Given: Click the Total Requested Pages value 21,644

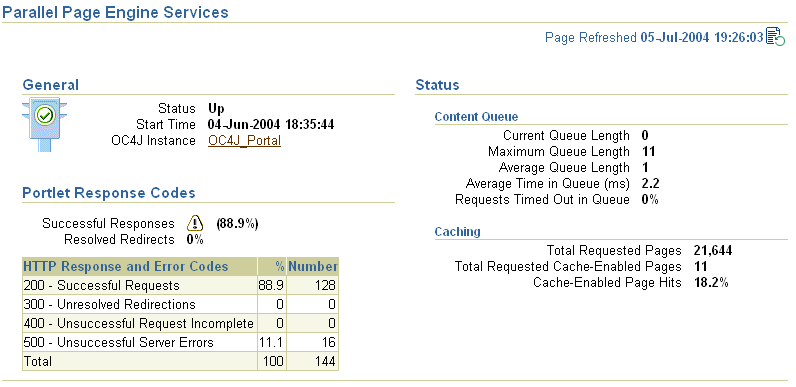Looking at the screenshot, I should 713,251.
